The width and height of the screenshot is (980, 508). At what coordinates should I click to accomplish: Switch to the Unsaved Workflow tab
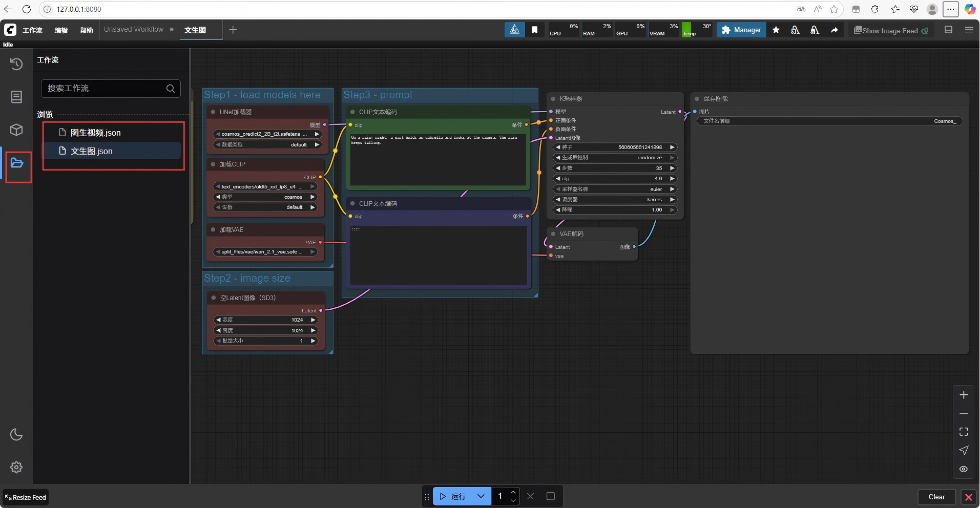(x=134, y=29)
